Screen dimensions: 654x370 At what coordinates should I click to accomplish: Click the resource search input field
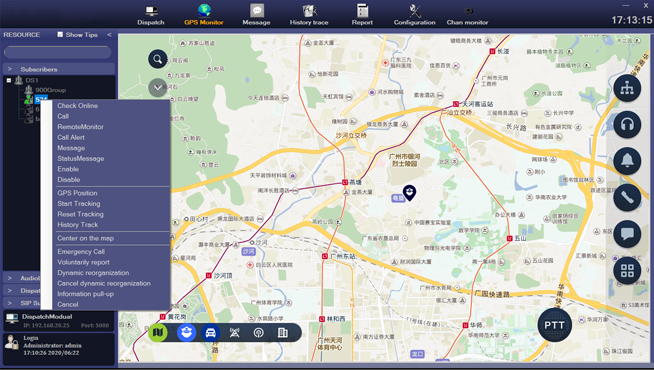tap(58, 52)
